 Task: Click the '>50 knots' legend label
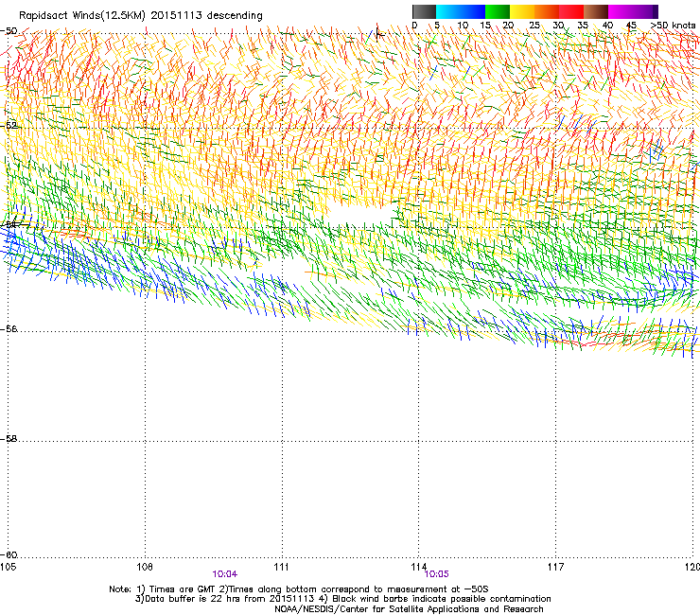673,26
